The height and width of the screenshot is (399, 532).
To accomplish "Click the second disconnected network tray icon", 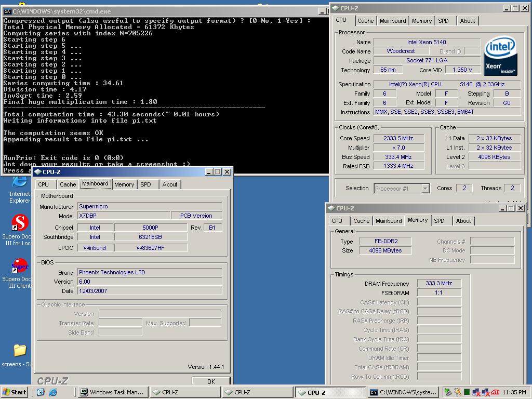I will pyautogui.click(x=486, y=393).
